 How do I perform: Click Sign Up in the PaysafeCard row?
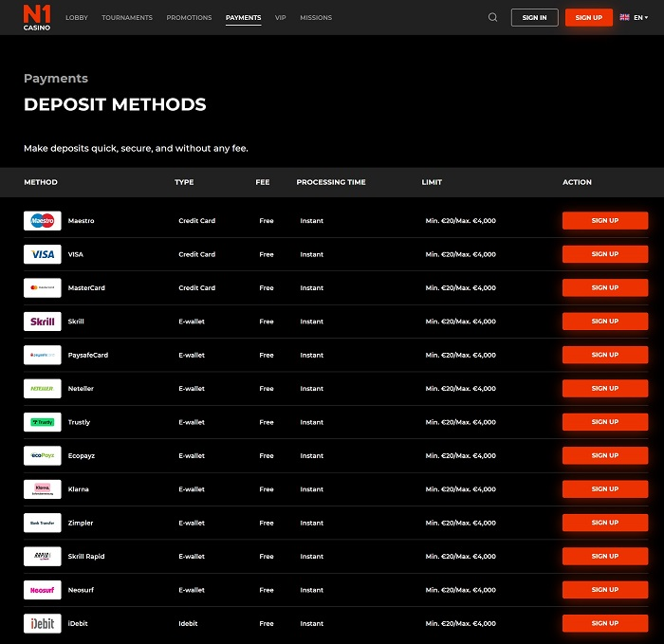pyautogui.click(x=605, y=355)
